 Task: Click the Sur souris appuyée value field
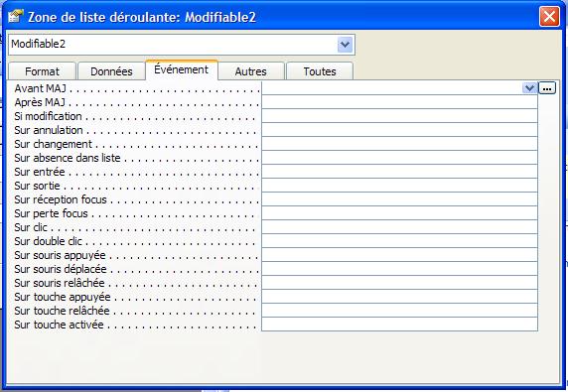399,255
